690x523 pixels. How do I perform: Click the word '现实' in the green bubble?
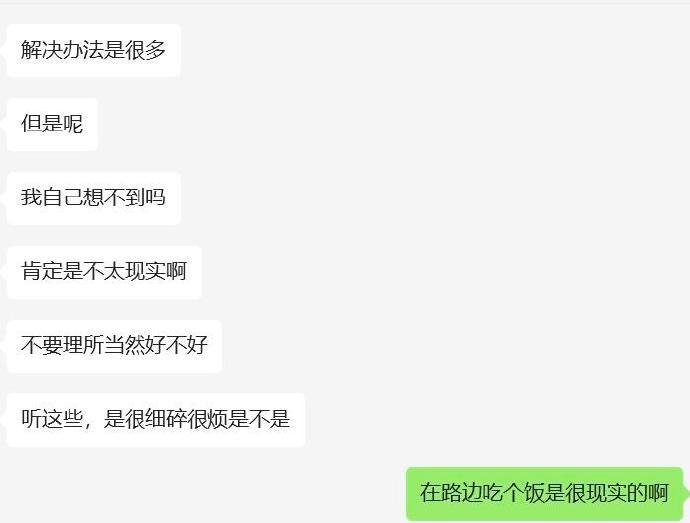606,493
